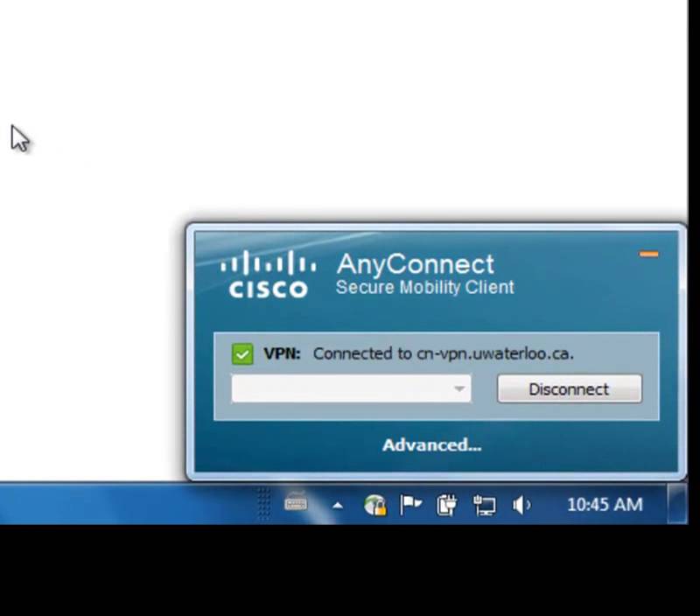Click the green VPN connected checkmark icon

[242, 354]
